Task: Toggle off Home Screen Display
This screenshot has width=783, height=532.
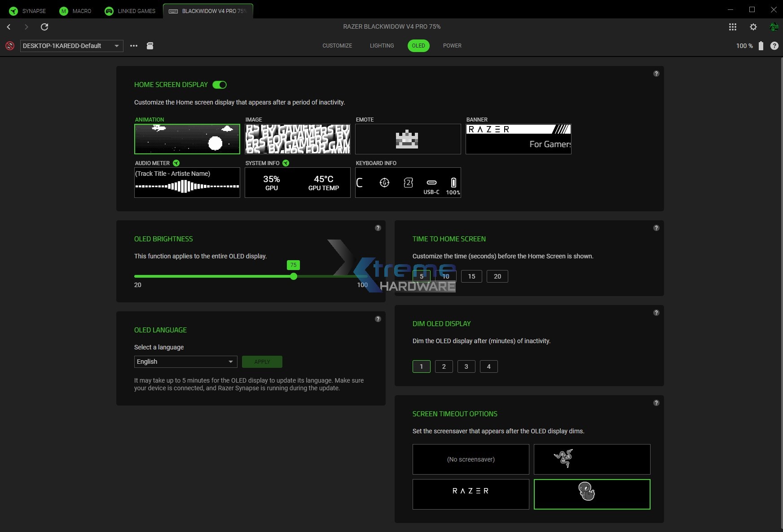Action: coord(220,85)
